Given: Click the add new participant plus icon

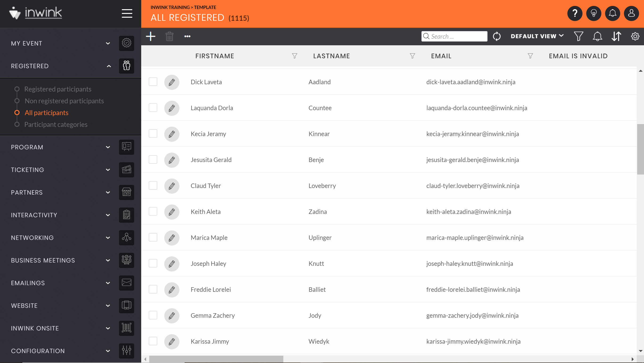Looking at the screenshot, I should 150,36.
